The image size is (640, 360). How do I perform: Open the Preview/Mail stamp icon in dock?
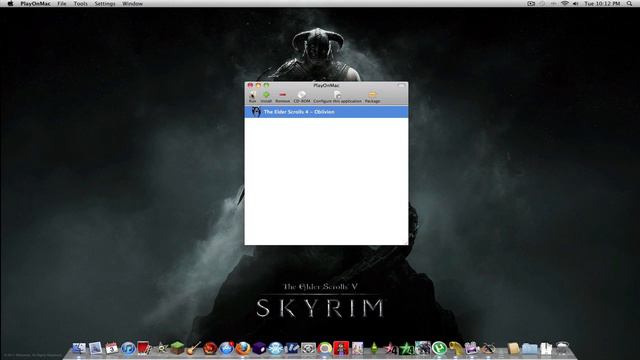click(x=96, y=348)
